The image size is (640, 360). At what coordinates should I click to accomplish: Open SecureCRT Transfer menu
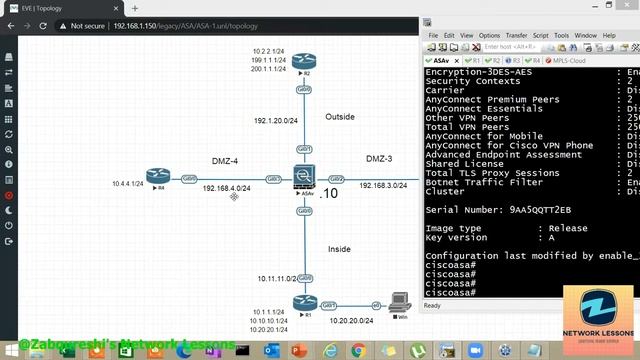point(516,36)
